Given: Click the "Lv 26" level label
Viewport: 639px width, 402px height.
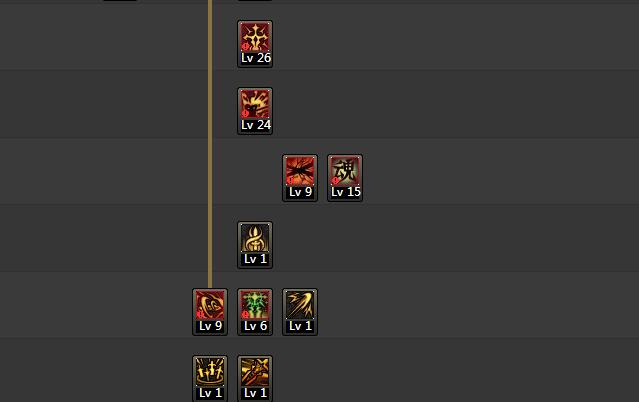Looking at the screenshot, I should pos(256,58).
